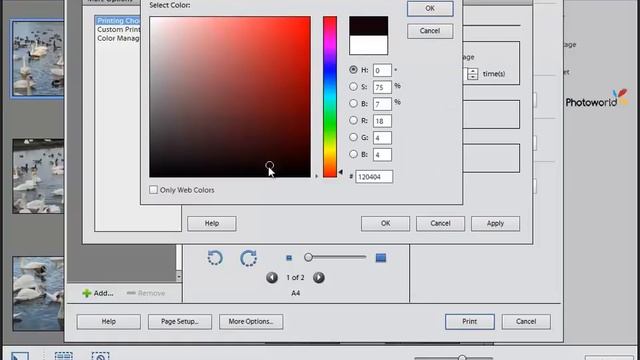This screenshot has height=360, width=640.
Task: Click the R value field showing 18
Action: [382, 121]
